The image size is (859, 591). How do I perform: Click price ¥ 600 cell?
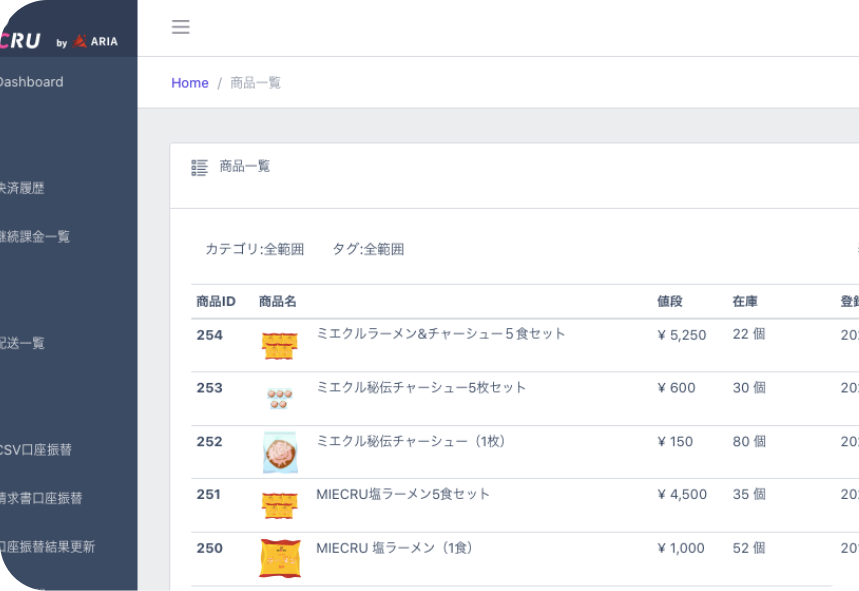pyautogui.click(x=676, y=388)
